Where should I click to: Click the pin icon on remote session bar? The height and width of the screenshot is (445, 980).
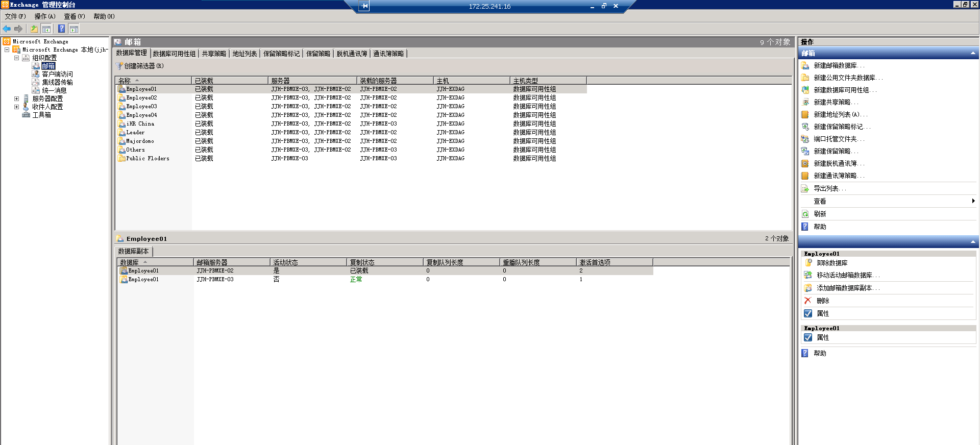364,6
